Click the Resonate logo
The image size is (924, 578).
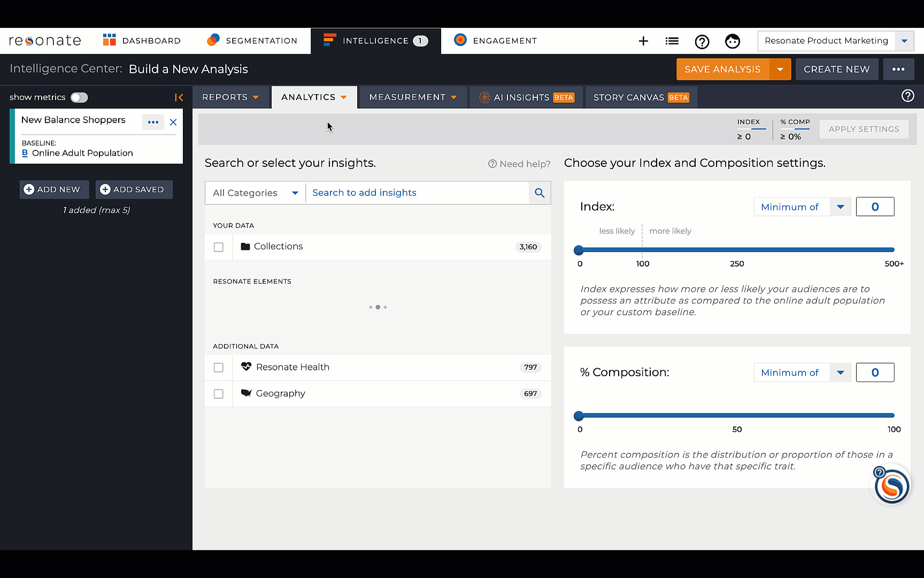point(45,41)
